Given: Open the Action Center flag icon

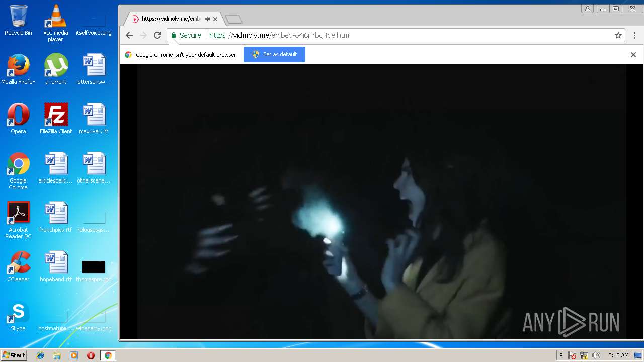Looking at the screenshot, I should click(572, 355).
